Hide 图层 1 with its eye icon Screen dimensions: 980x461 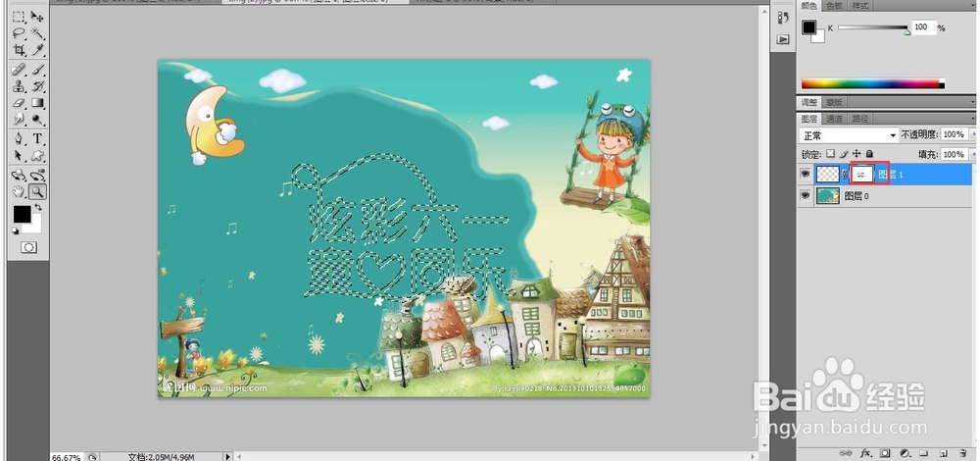point(806,174)
